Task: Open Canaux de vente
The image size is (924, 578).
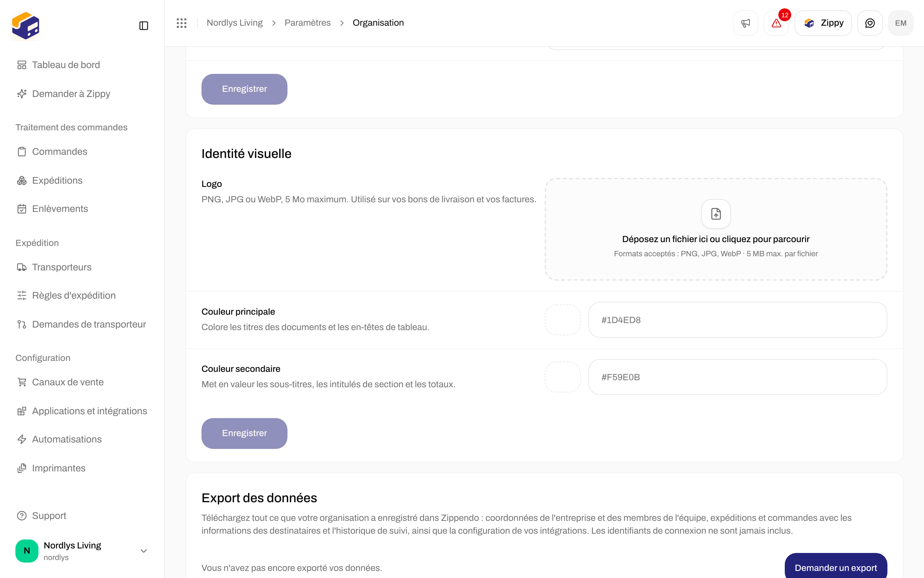Action: pyautogui.click(x=60, y=382)
